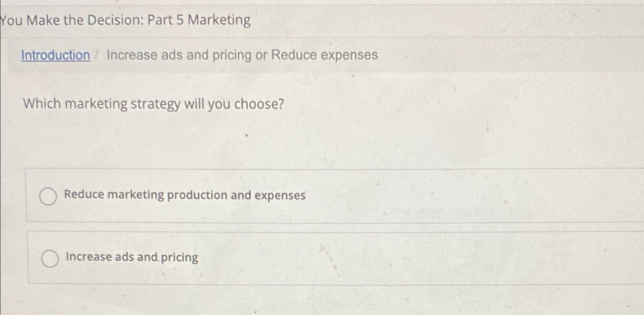Click the 'Which marketing strategy will you choose?' question
Screen dimensions: 644x315
point(153,104)
